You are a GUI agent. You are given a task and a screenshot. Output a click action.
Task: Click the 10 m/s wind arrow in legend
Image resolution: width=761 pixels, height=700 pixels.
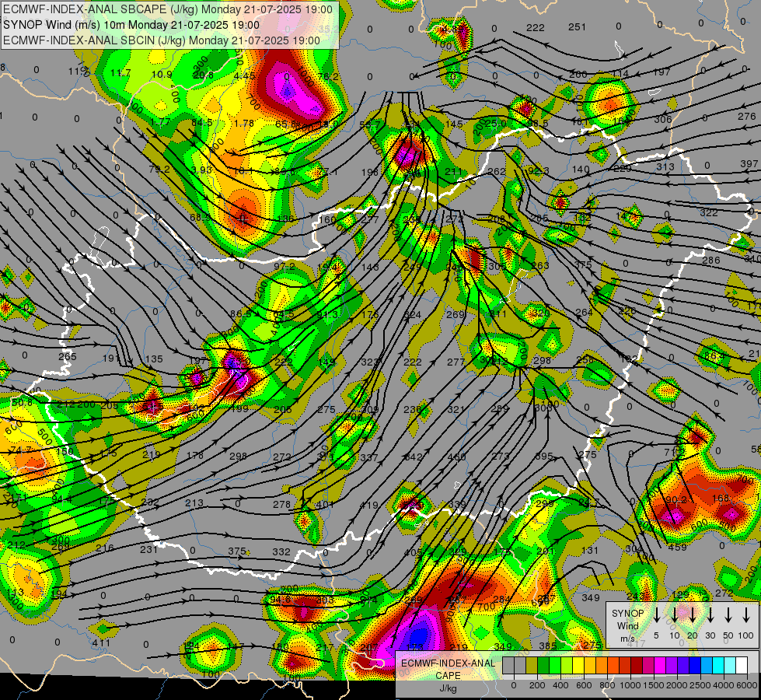click(674, 615)
